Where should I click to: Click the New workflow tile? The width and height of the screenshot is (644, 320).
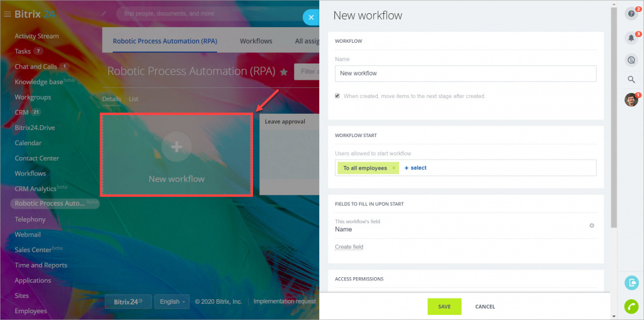tap(177, 155)
